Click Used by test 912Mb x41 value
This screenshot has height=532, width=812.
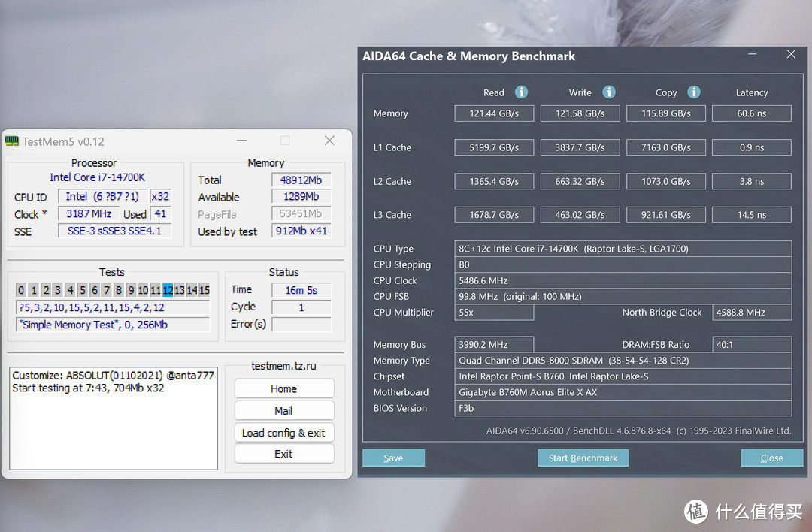coord(301,231)
